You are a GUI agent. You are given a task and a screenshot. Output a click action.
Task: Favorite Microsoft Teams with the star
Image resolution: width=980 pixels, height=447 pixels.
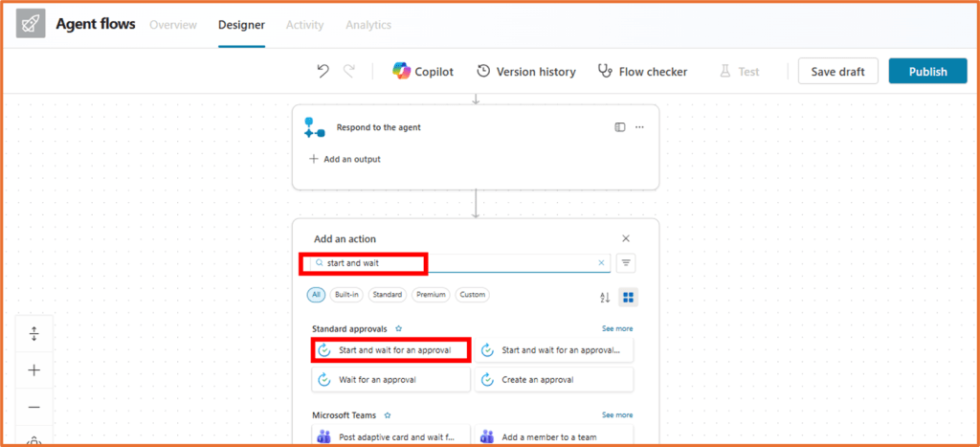tap(388, 414)
